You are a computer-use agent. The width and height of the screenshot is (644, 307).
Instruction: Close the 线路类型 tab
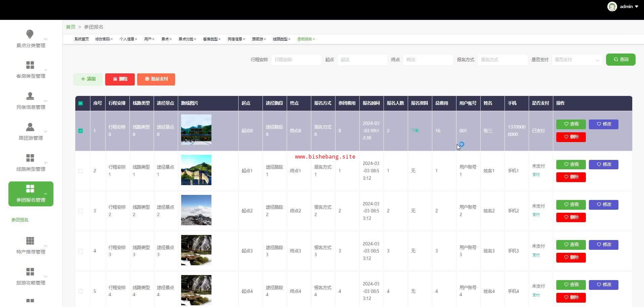click(289, 39)
